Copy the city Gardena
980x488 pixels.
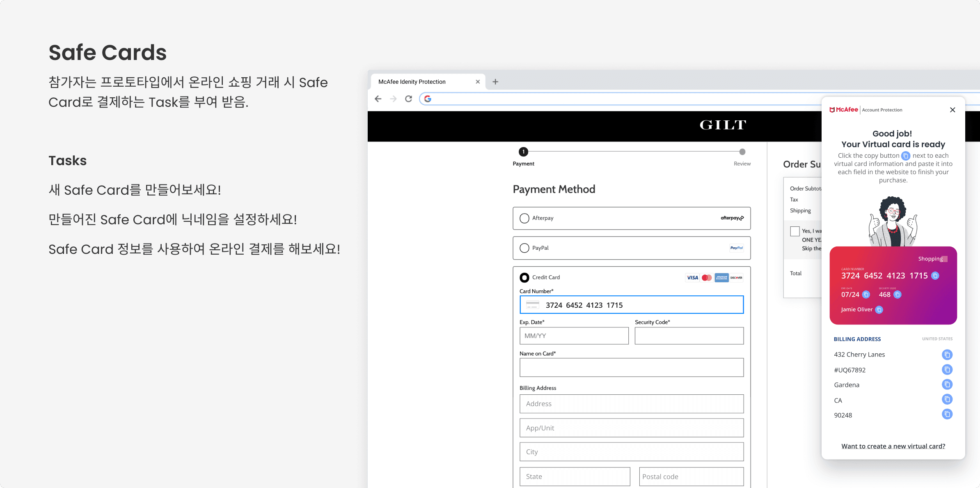pyautogui.click(x=947, y=384)
